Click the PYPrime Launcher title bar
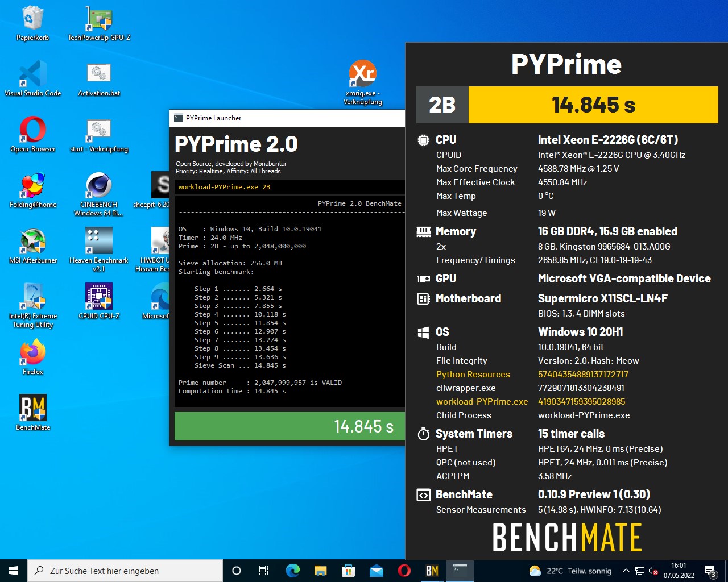Viewport: 728px width, 582px height. point(287,118)
